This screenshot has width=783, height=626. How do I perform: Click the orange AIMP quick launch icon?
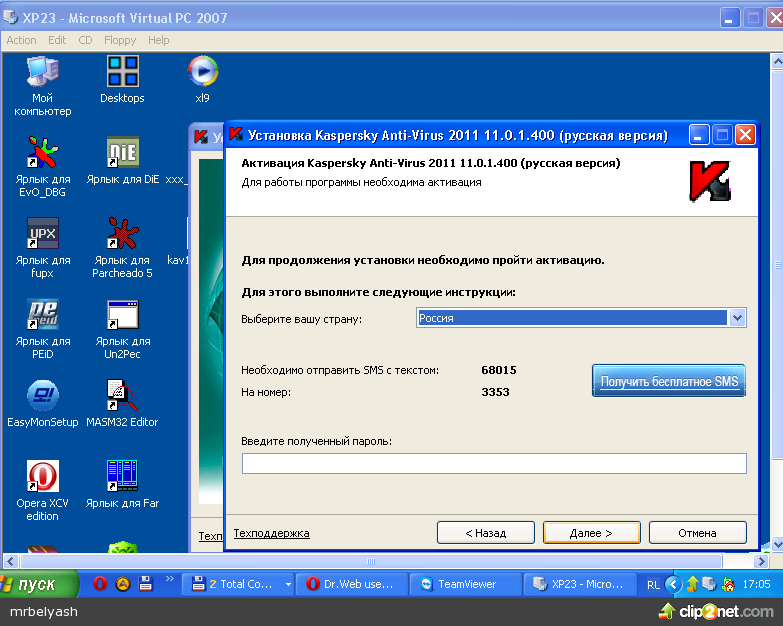pos(123,584)
